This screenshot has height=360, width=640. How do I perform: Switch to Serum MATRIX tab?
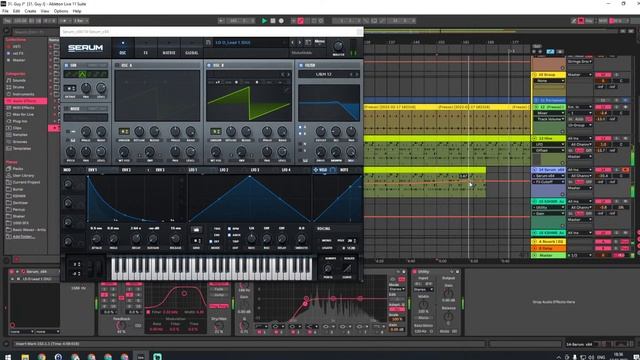(x=169, y=48)
